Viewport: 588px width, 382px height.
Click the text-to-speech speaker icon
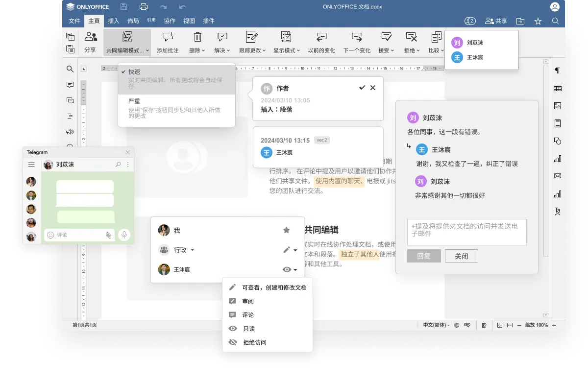coord(70,131)
